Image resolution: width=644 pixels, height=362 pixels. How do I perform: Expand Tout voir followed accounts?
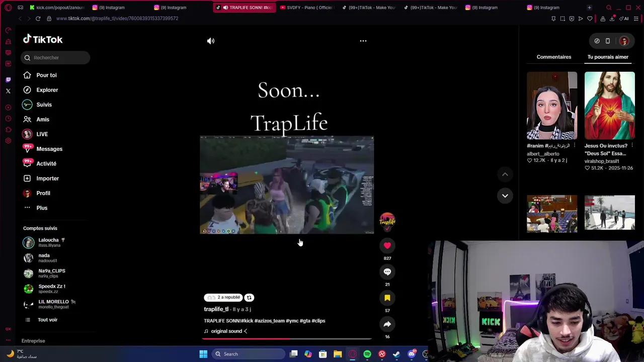pyautogui.click(x=47, y=320)
